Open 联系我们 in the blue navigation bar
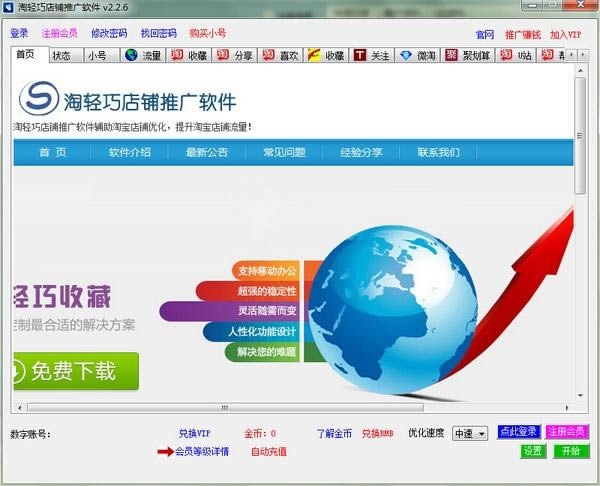This screenshot has height=486, width=600. pyautogui.click(x=439, y=152)
